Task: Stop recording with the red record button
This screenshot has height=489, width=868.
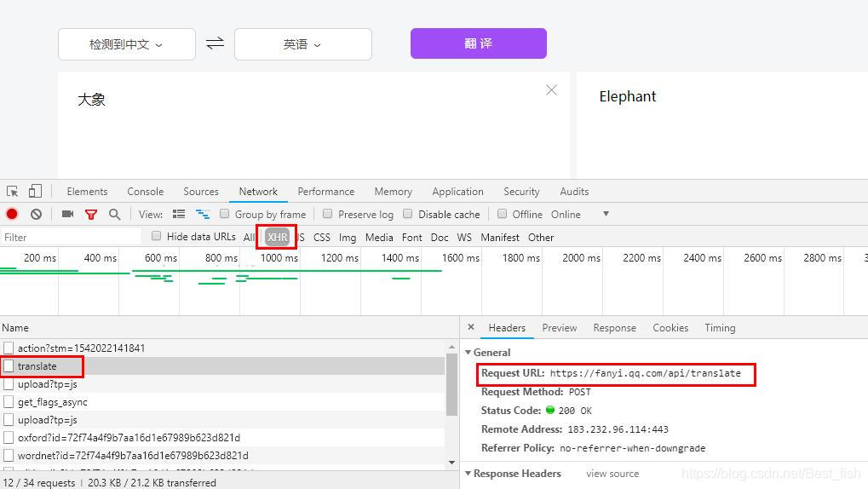Action: click(12, 215)
